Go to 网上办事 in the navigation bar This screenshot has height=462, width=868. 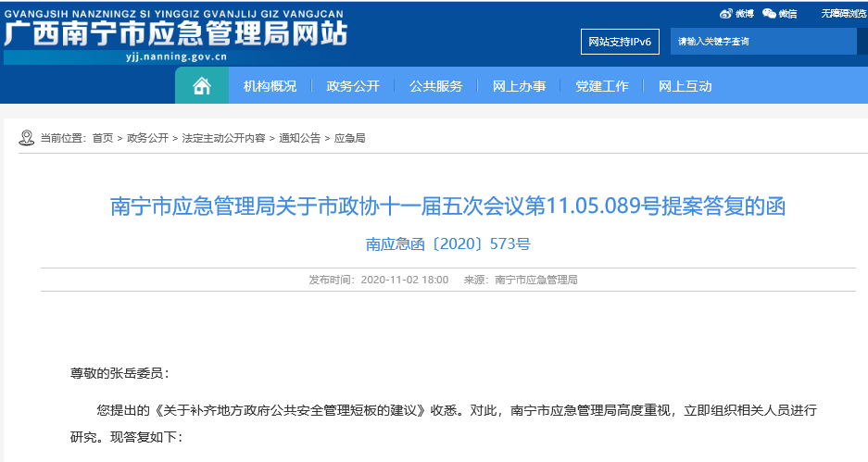[519, 86]
